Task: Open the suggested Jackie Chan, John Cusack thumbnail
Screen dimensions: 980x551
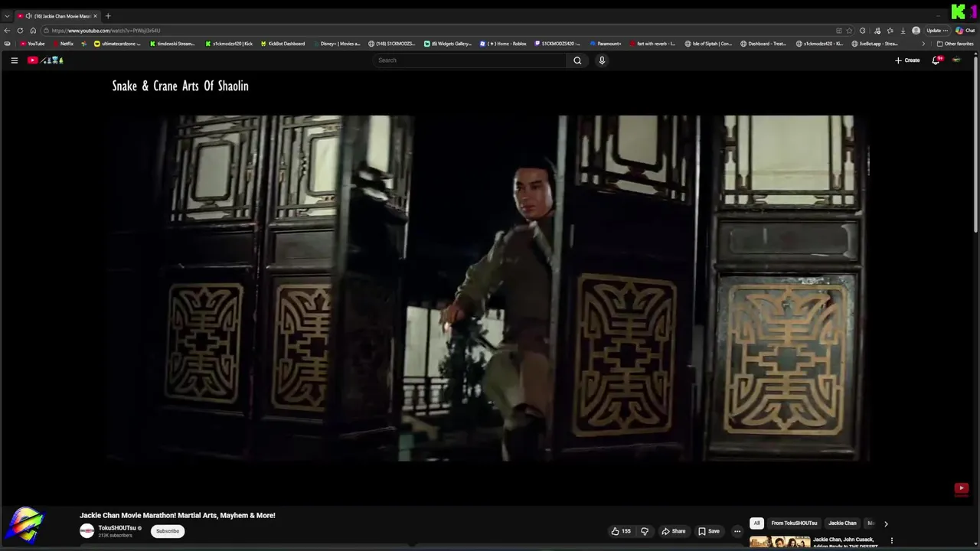Action: click(779, 543)
